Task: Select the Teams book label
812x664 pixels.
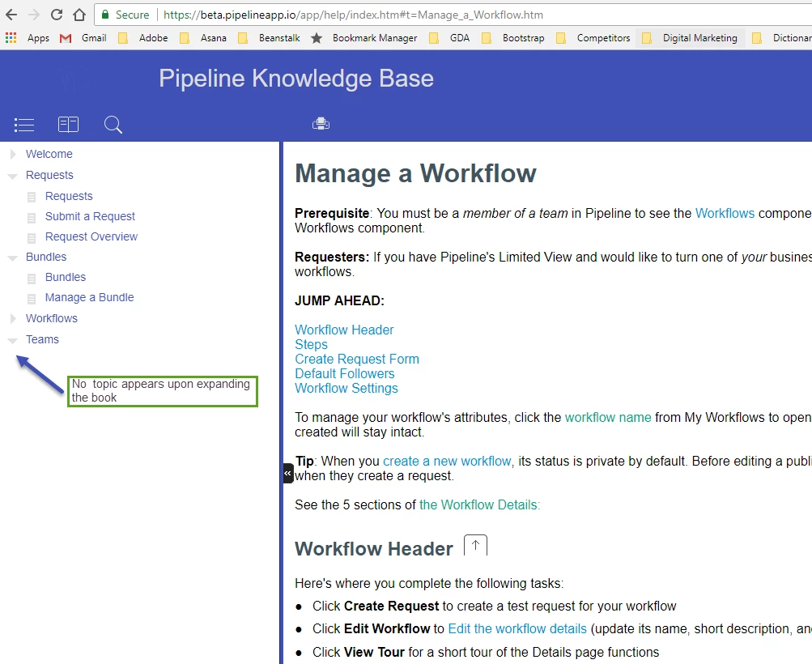Action: 42,339
